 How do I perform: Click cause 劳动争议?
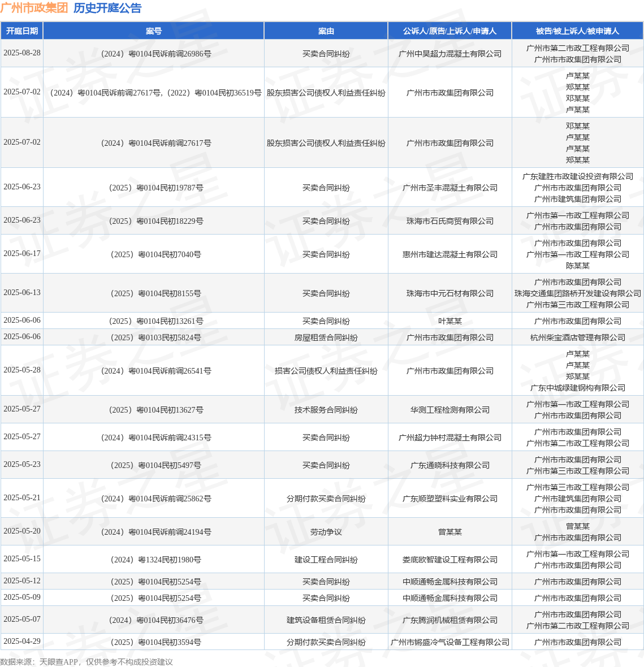326,532
